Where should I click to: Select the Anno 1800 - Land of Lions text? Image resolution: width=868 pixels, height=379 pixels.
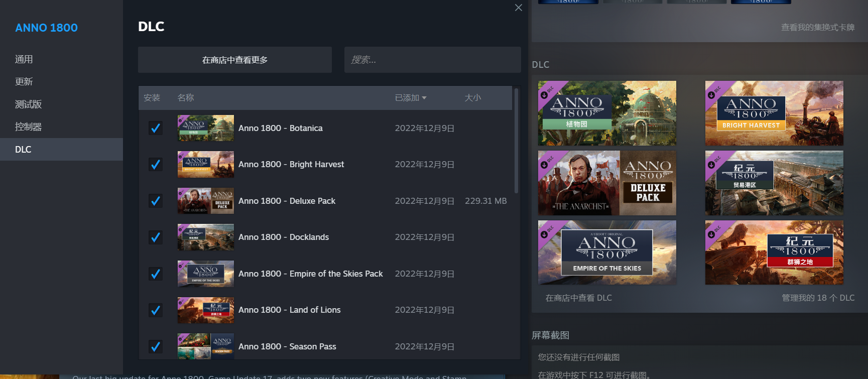(x=290, y=310)
